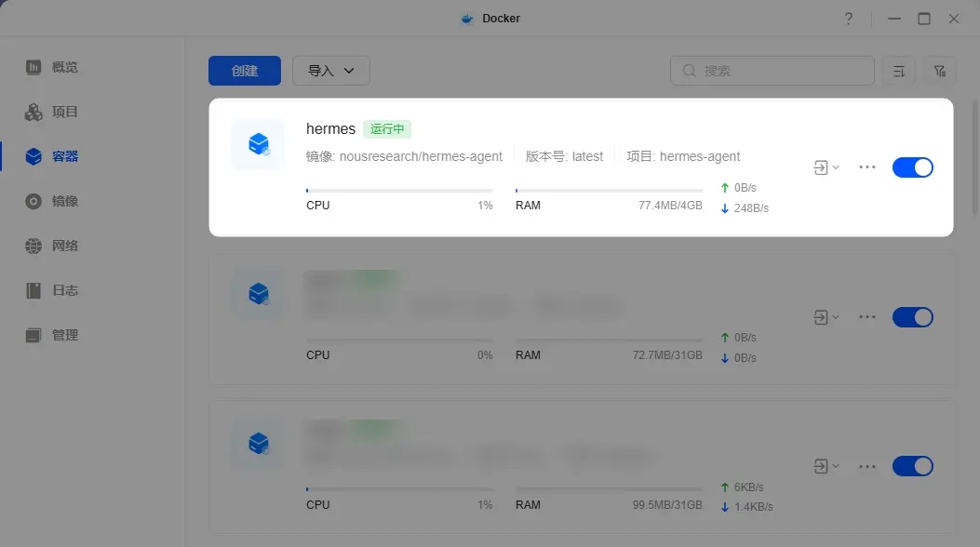Open the 镜像 (Images) section

pyautogui.click(x=65, y=200)
